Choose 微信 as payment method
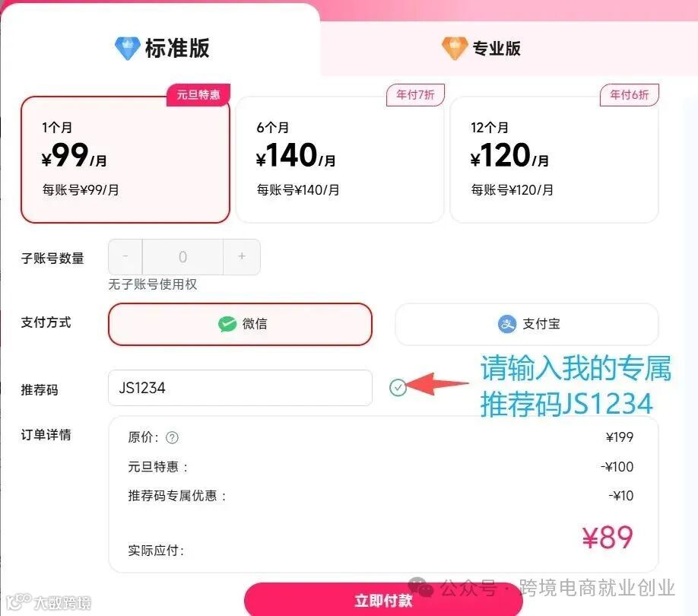698x616 pixels. pos(240,325)
